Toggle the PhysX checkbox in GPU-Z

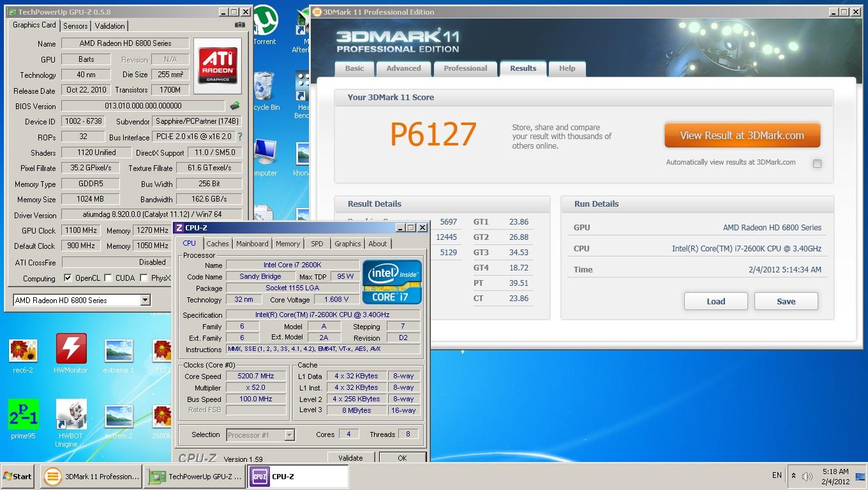tap(144, 278)
